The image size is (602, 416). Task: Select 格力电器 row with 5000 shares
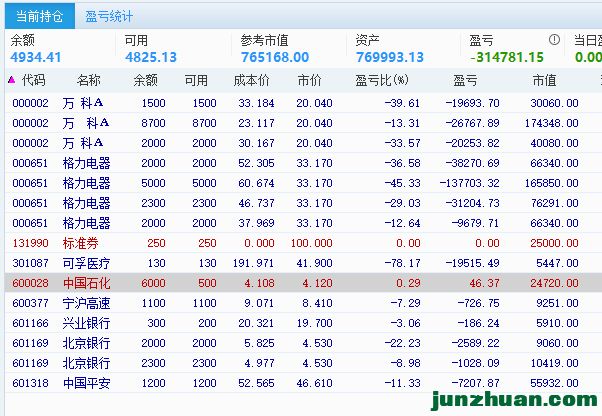[x=303, y=183]
